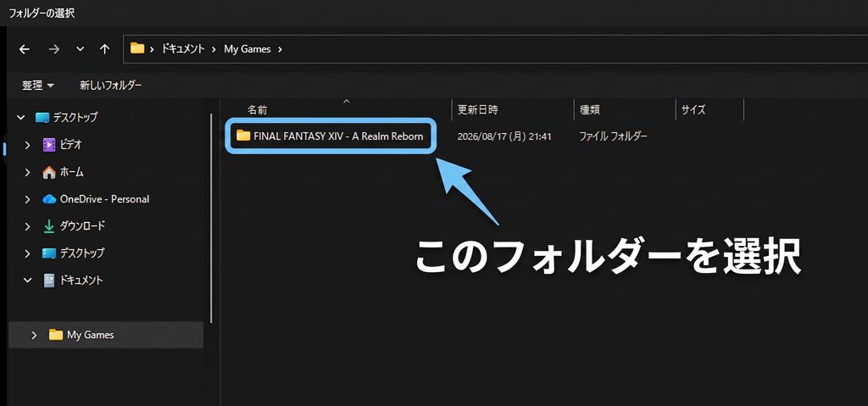Open chevron after My Games breadcrumb
This screenshot has height=406, width=868.
(x=280, y=49)
